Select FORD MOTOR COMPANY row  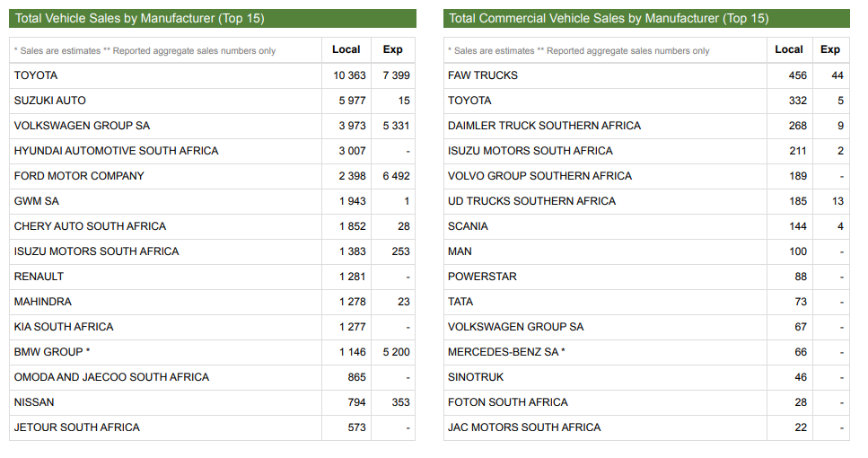(x=212, y=176)
